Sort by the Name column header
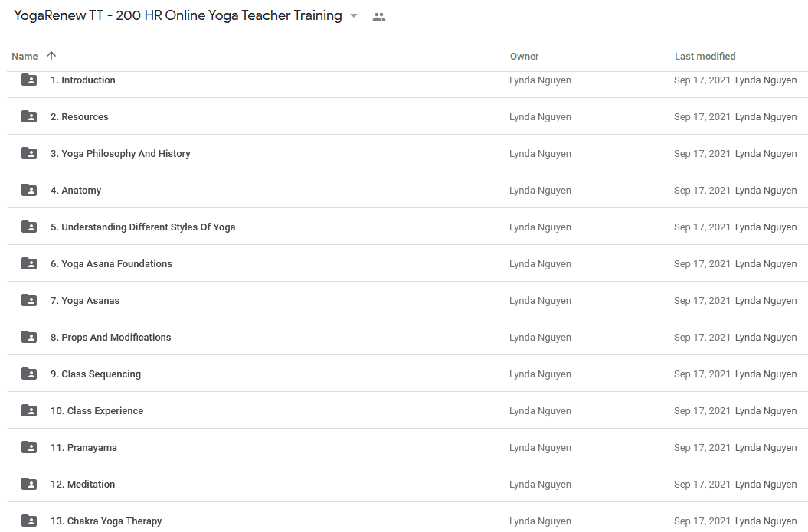The height and width of the screenshot is (532, 808). coord(25,56)
